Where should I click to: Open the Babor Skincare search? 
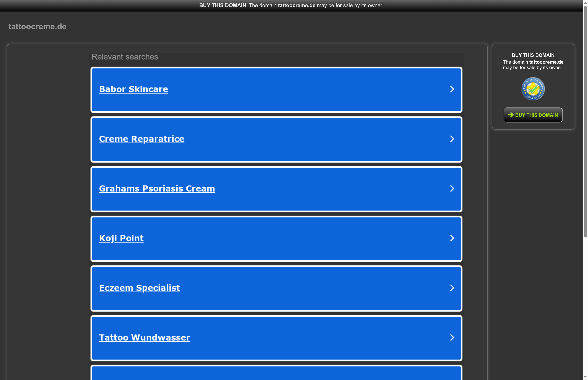[134, 89]
